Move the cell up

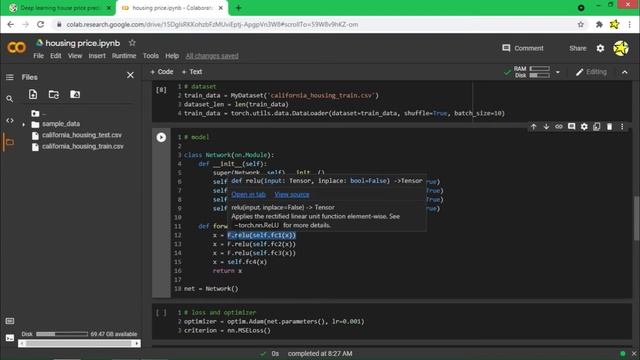coord(533,127)
